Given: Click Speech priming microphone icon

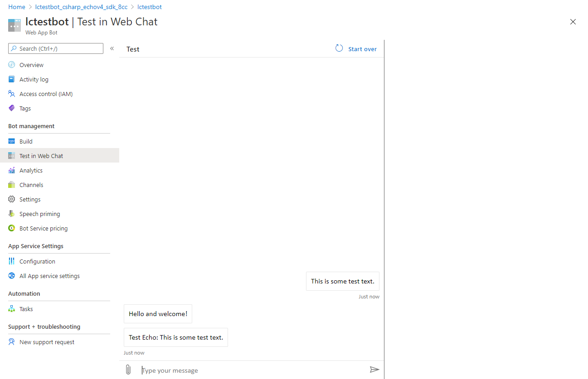Looking at the screenshot, I should (12, 214).
